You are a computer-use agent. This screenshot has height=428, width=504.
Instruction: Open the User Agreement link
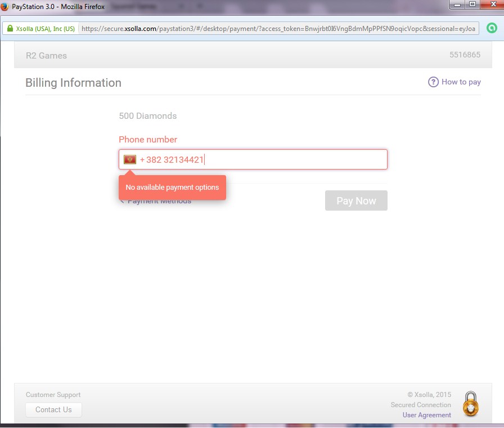[426, 415]
